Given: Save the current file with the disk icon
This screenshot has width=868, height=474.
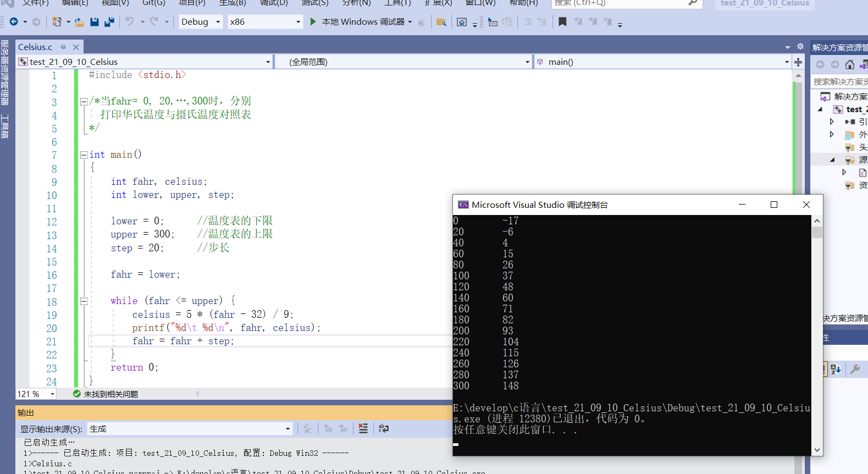Looking at the screenshot, I should [x=95, y=22].
